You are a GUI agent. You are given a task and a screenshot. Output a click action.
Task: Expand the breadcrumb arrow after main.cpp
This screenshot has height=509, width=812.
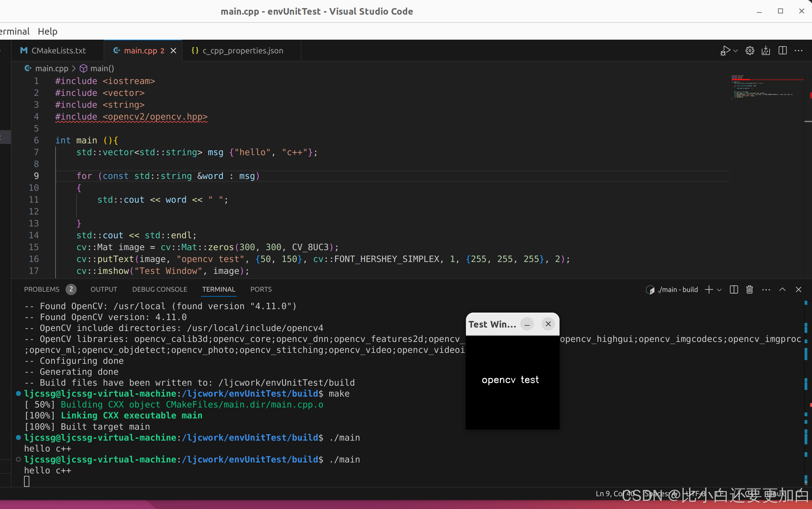point(75,68)
